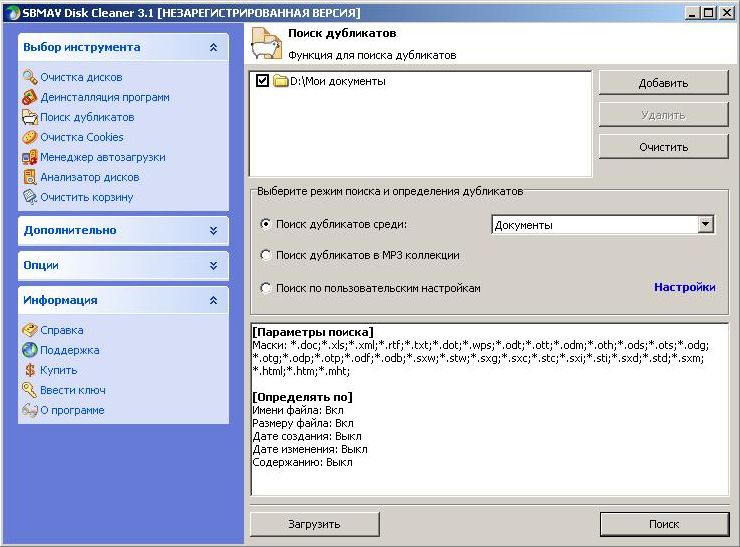This screenshot has height=547, width=740.
Task: Click Поиск дубликатов in the sidebar
Action: [x=87, y=117]
